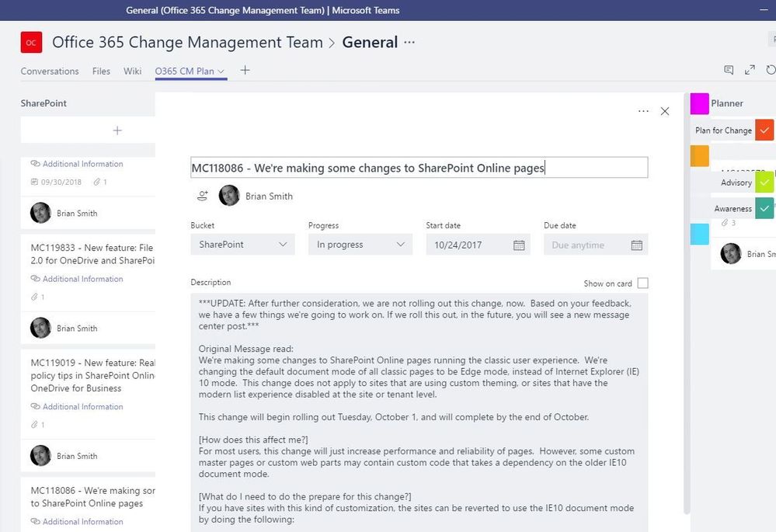776x532 pixels.
Task: Select the light blue label color swatch
Action: tap(700, 234)
